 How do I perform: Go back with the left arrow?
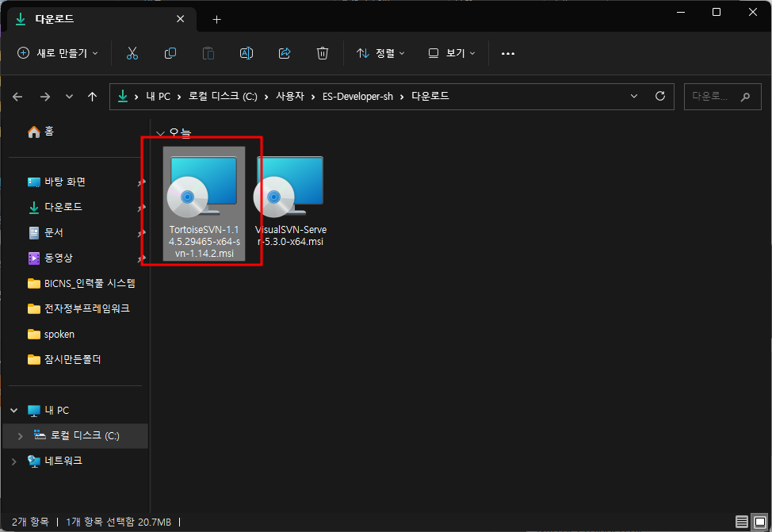coord(17,97)
